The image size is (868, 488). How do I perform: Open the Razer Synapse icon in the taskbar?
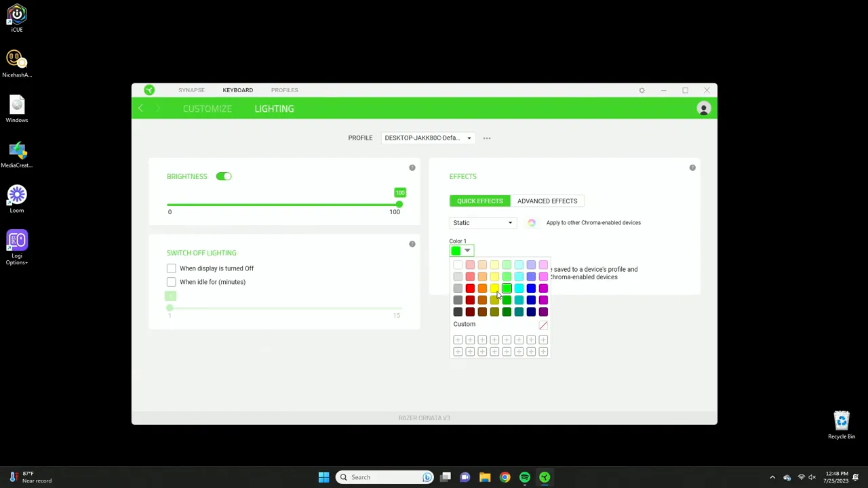[x=545, y=477]
